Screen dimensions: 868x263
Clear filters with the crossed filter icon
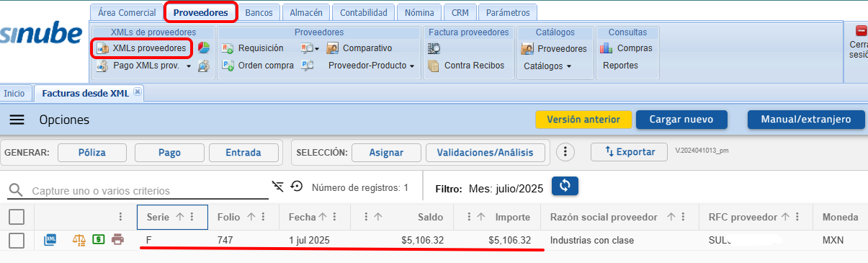coord(278,187)
